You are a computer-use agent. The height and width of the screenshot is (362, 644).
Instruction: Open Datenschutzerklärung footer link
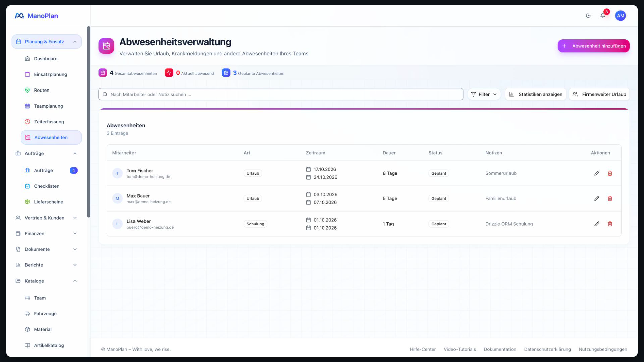[x=547, y=349]
